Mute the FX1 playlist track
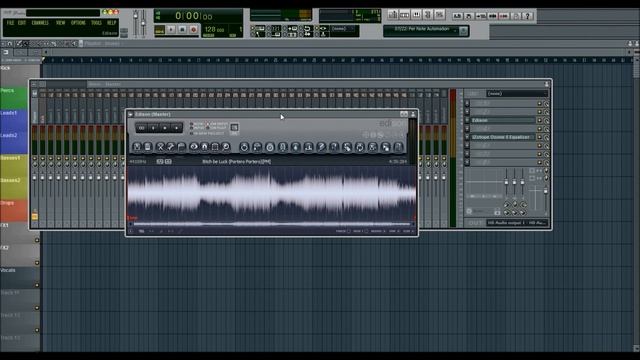The height and width of the screenshot is (360, 640). [37, 240]
